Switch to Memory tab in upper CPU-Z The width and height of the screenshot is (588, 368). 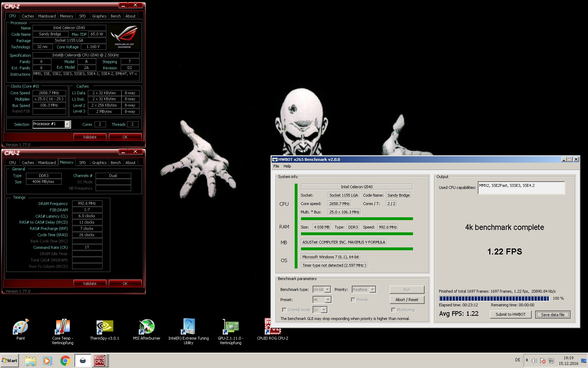[66, 16]
